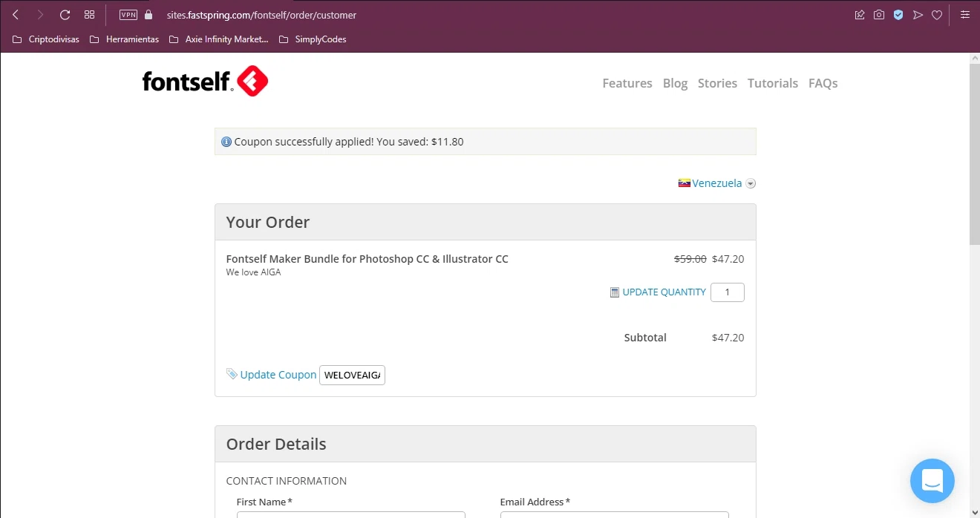Open the send flow arrow icon

pos(918,15)
